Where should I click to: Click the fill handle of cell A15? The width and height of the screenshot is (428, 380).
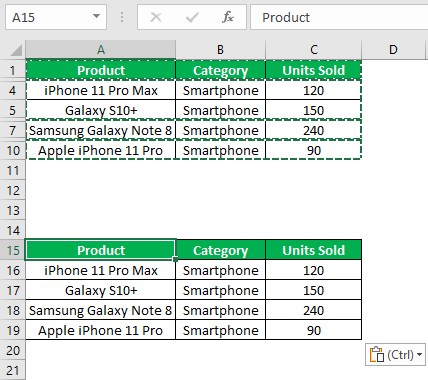(x=175, y=259)
